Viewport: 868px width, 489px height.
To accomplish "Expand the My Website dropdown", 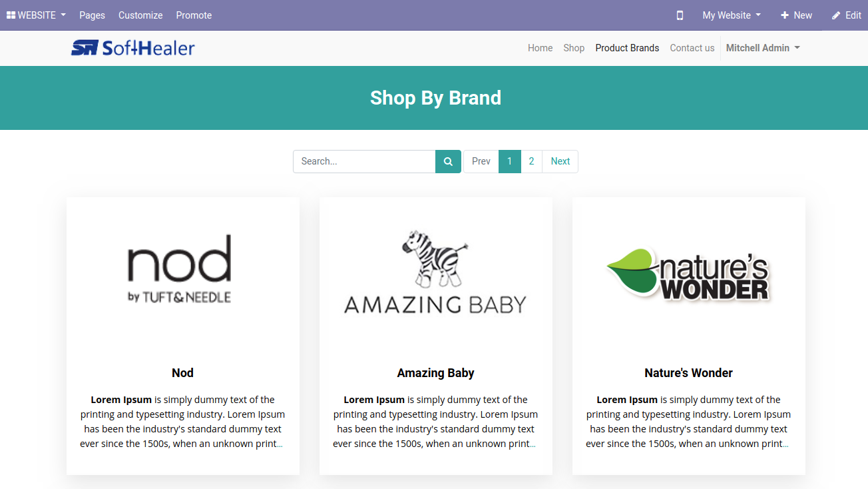I will (732, 15).
